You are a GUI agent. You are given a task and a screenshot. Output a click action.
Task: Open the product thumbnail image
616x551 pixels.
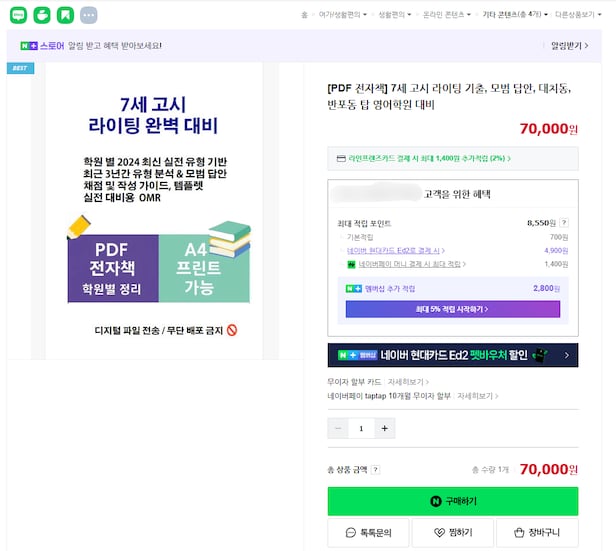coord(154,210)
